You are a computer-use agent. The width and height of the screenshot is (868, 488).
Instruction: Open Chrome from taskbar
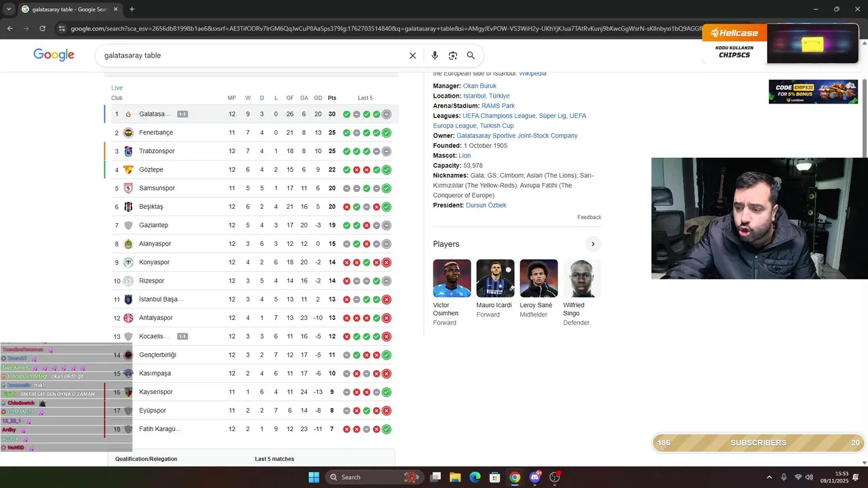pyautogui.click(x=515, y=477)
